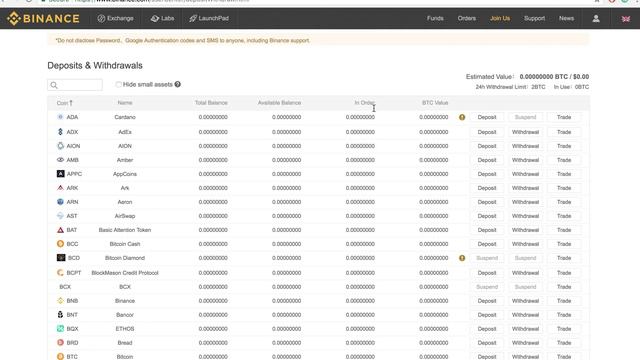Click the name Bitcoin Diamond
Image resolution: width=640 pixels, height=360 pixels.
[x=125, y=258]
